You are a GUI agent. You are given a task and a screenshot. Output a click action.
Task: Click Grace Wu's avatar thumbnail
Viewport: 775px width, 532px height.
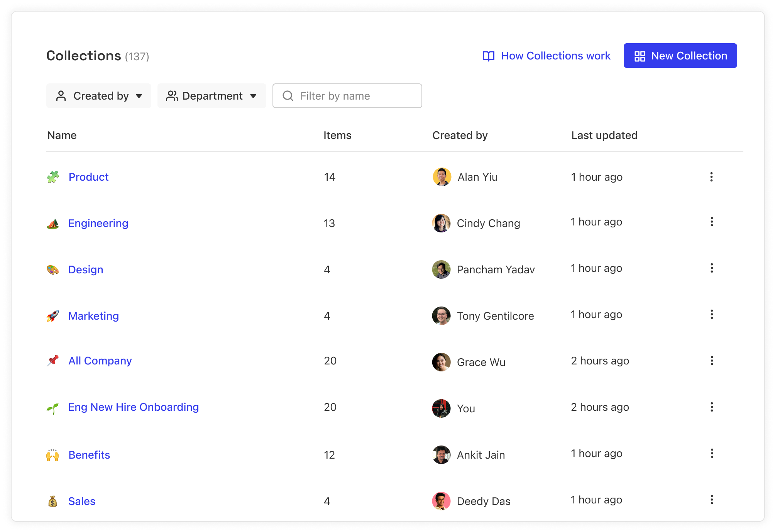pos(441,362)
